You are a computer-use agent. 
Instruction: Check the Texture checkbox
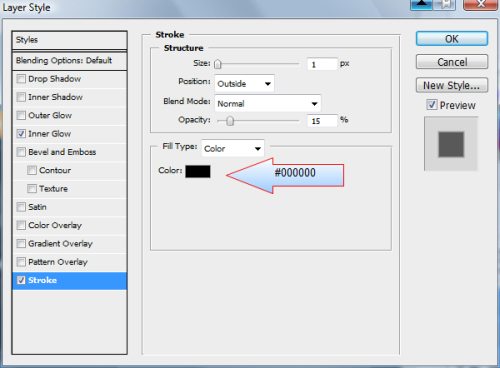pos(32,189)
